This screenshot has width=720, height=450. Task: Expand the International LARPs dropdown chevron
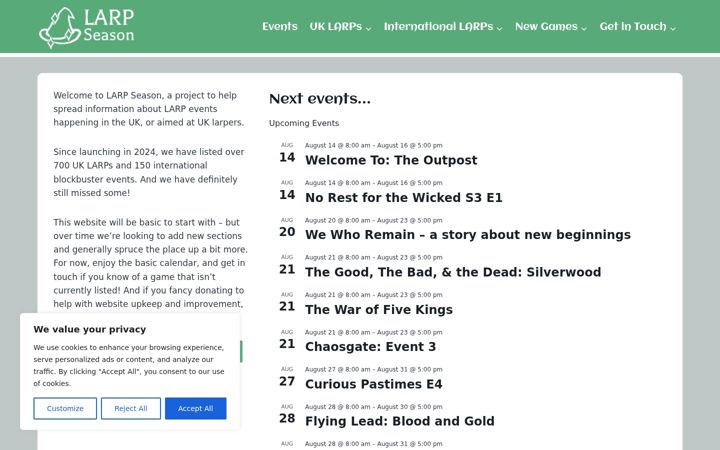click(x=500, y=28)
